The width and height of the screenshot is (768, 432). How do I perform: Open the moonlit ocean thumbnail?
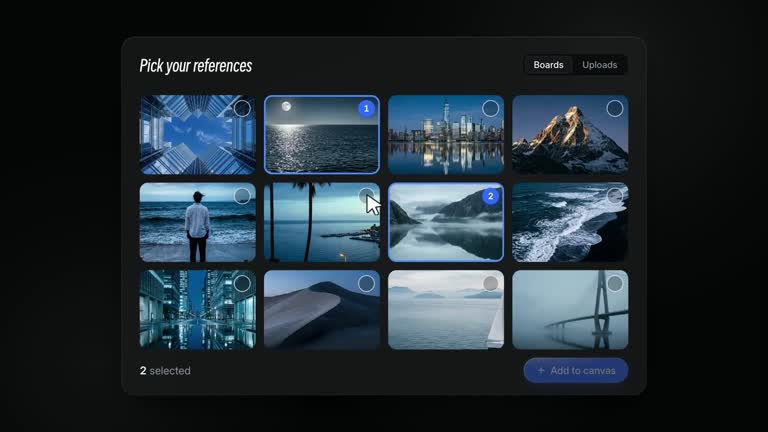point(322,135)
